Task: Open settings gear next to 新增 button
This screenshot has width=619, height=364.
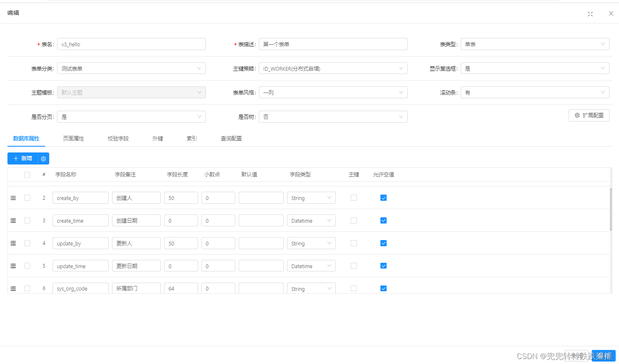Action: pyautogui.click(x=43, y=159)
